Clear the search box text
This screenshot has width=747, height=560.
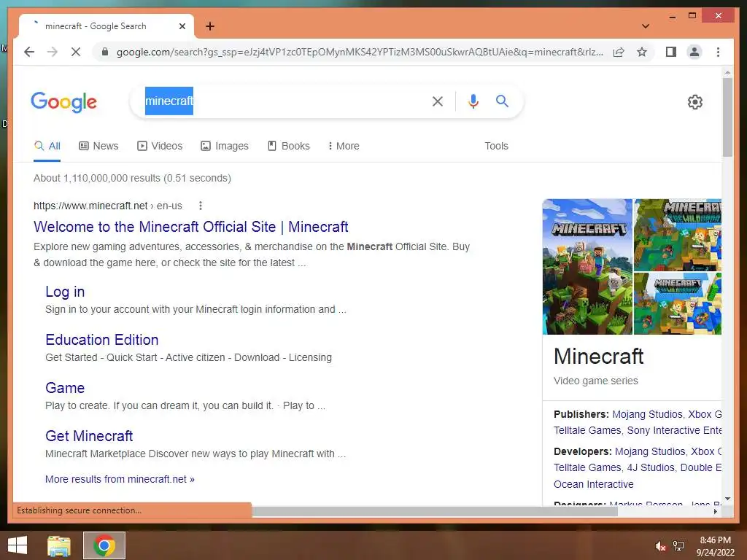(x=438, y=101)
